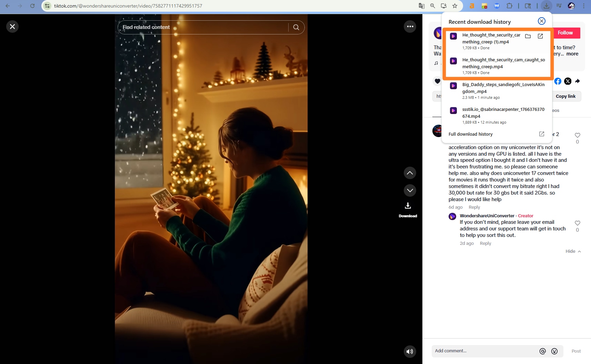The image size is (591, 364).
Task: Click the Download icon beside the video
Action: point(408,206)
